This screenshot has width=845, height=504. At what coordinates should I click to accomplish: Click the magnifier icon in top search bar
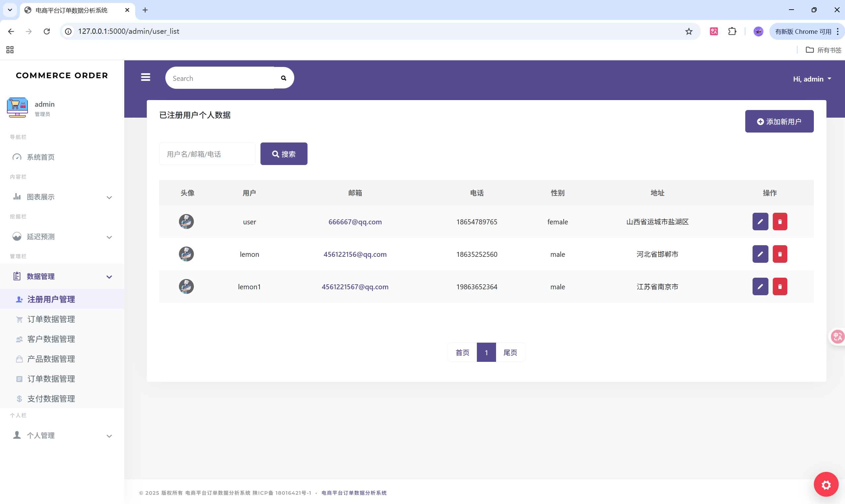(x=283, y=78)
